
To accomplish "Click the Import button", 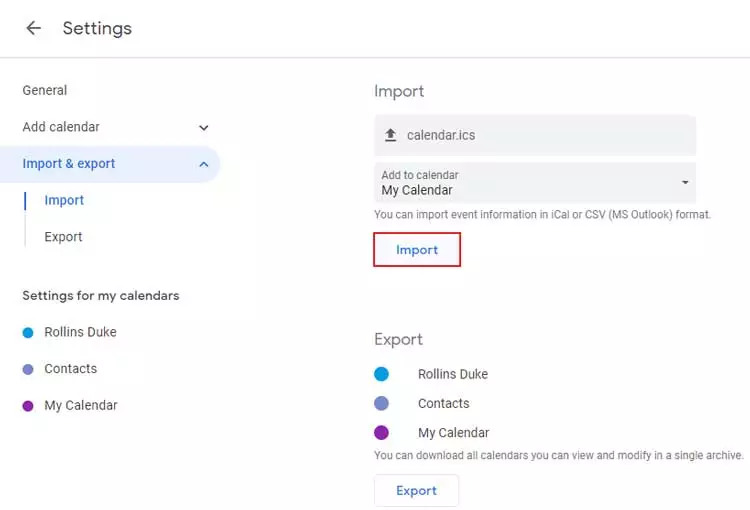I will (x=417, y=249).
